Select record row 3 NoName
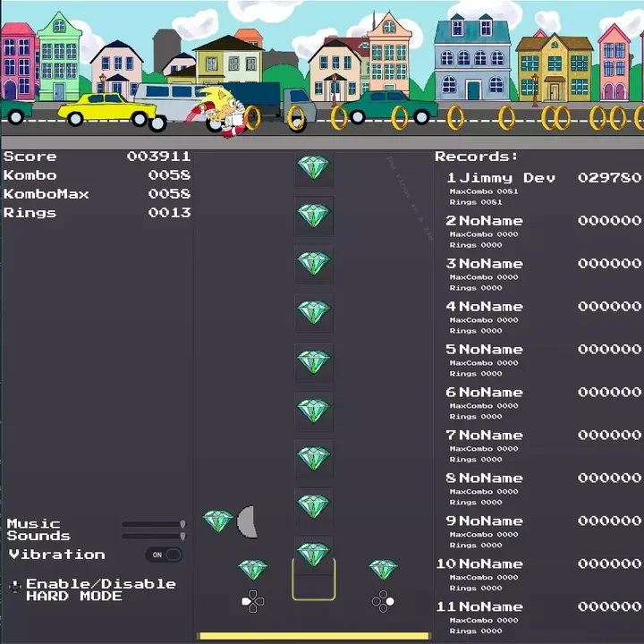 pyautogui.click(x=544, y=275)
